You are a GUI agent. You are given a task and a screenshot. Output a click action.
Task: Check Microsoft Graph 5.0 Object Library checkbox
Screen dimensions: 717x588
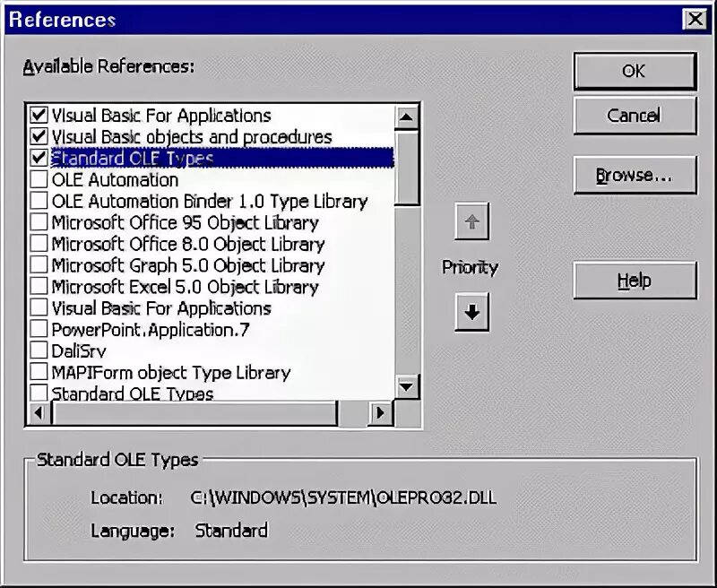click(39, 265)
